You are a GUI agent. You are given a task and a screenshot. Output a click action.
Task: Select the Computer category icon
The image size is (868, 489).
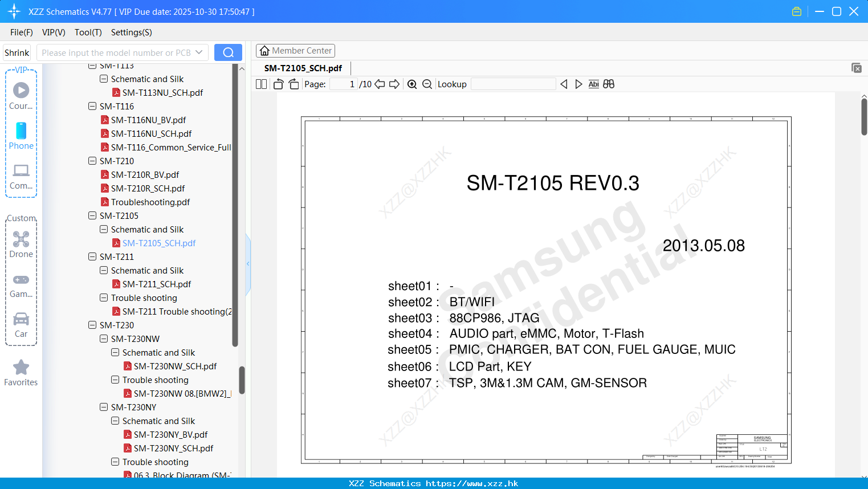pyautogui.click(x=21, y=177)
